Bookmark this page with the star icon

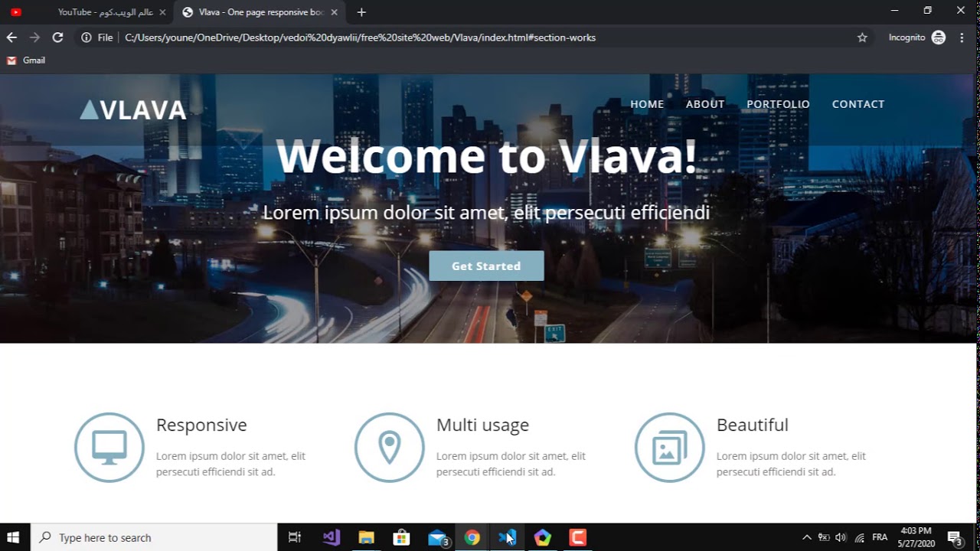tap(862, 37)
